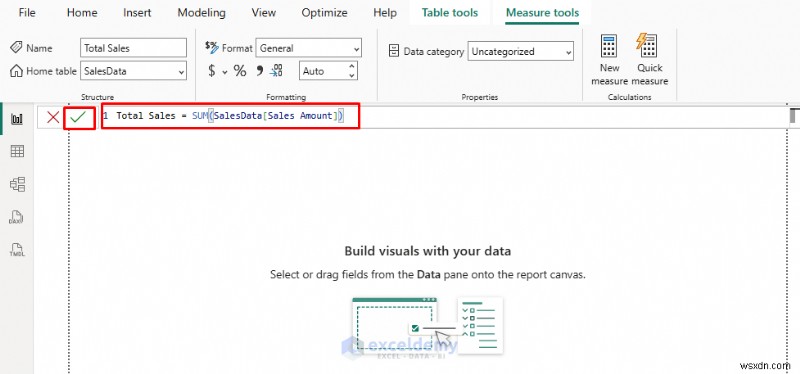Click the Quick measure icon

[x=646, y=46]
